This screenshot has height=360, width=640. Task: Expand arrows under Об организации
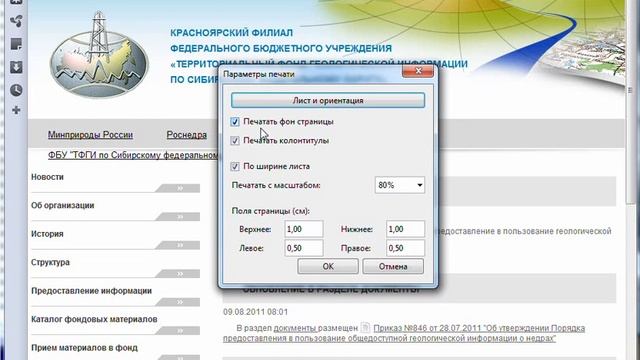[x=179, y=217]
